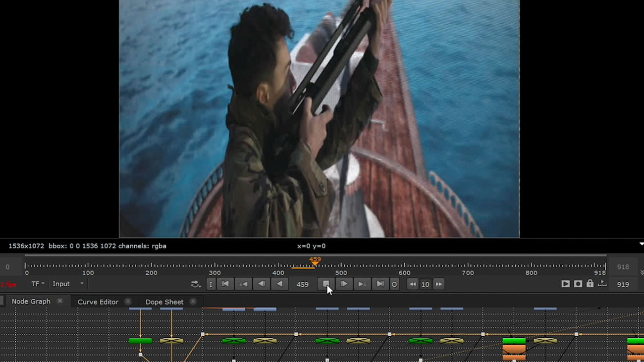Close the Node Graph tab
Image resolution: width=644 pixels, height=362 pixels.
pos(60,301)
